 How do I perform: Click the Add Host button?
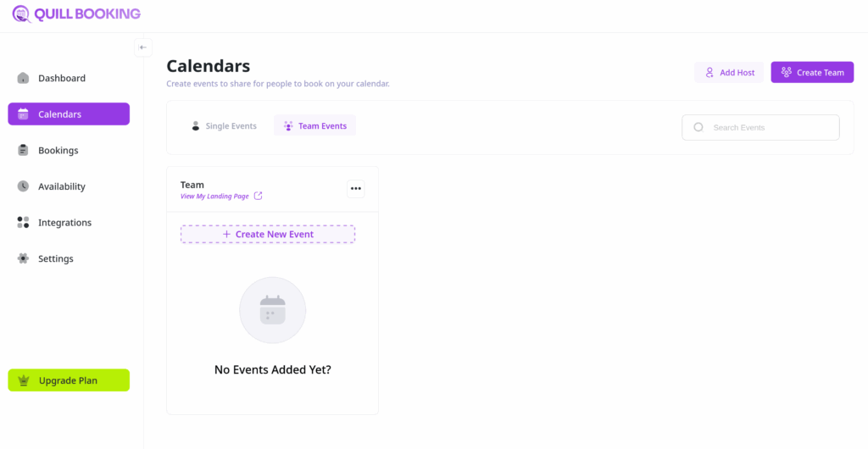[x=729, y=73]
